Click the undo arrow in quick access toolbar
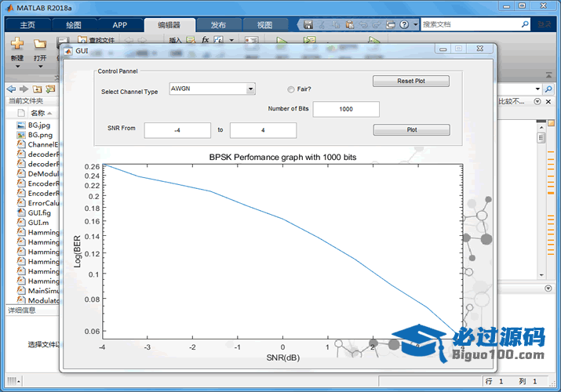Image resolution: width=561 pixels, height=392 pixels. pyautogui.click(x=363, y=24)
